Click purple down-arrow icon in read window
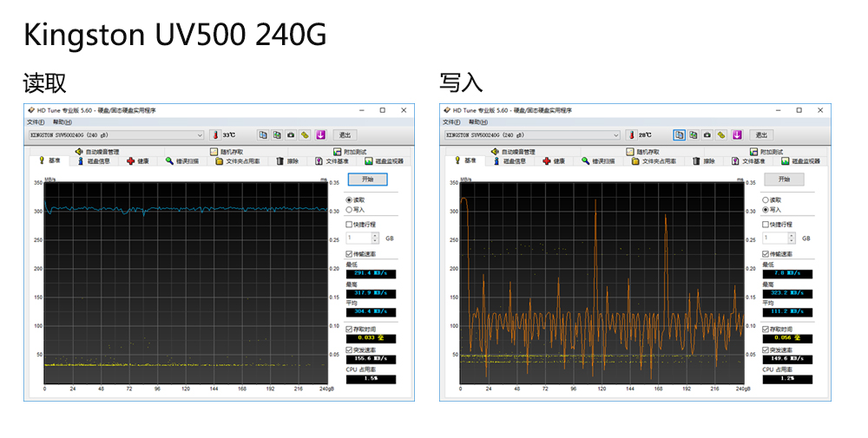Screen dimensions: 868x438 (320, 135)
